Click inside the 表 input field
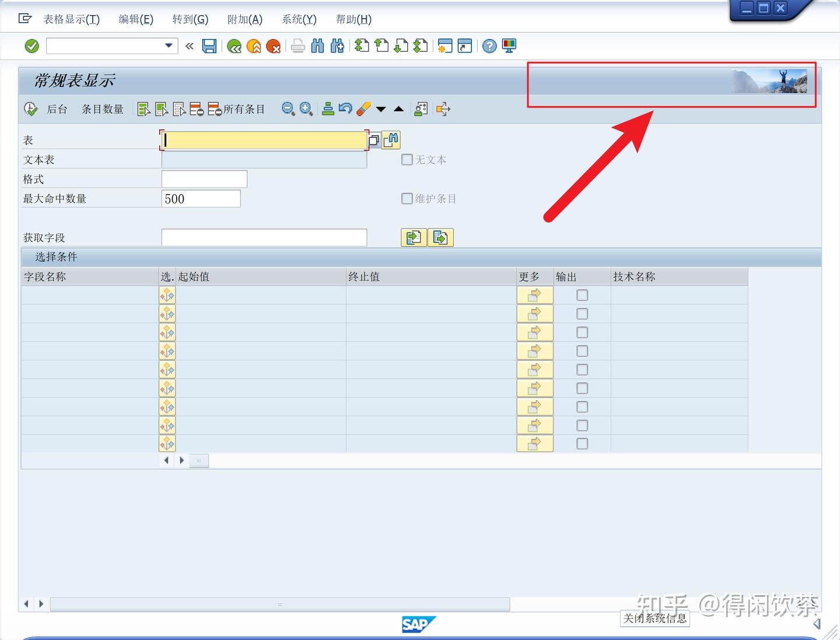This screenshot has width=840, height=640. (262, 140)
